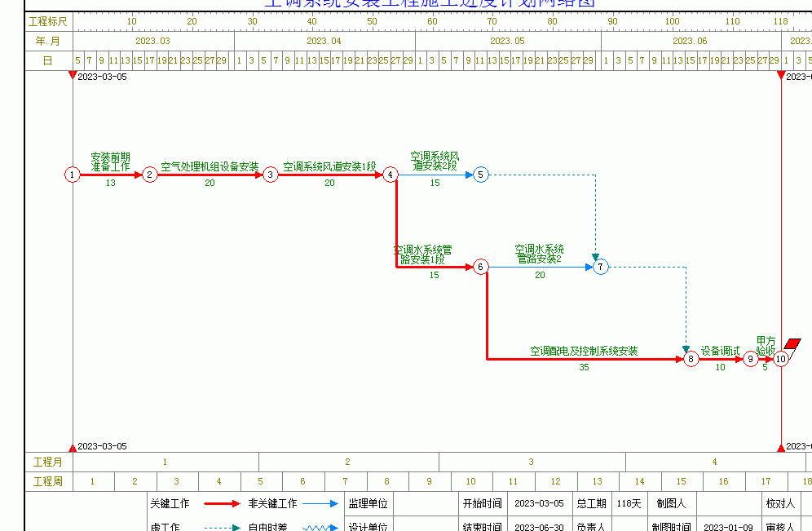Click the red finish flag icon

coord(792,344)
